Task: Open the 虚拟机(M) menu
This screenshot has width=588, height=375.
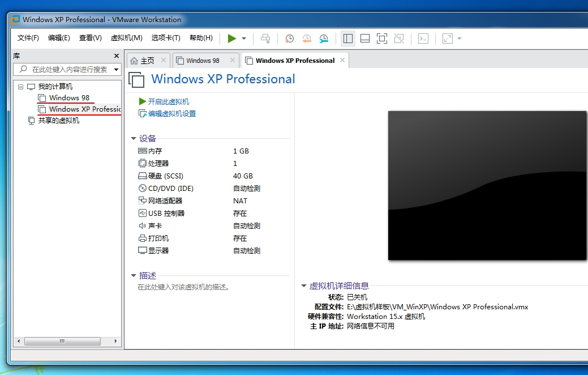Action: pos(126,38)
